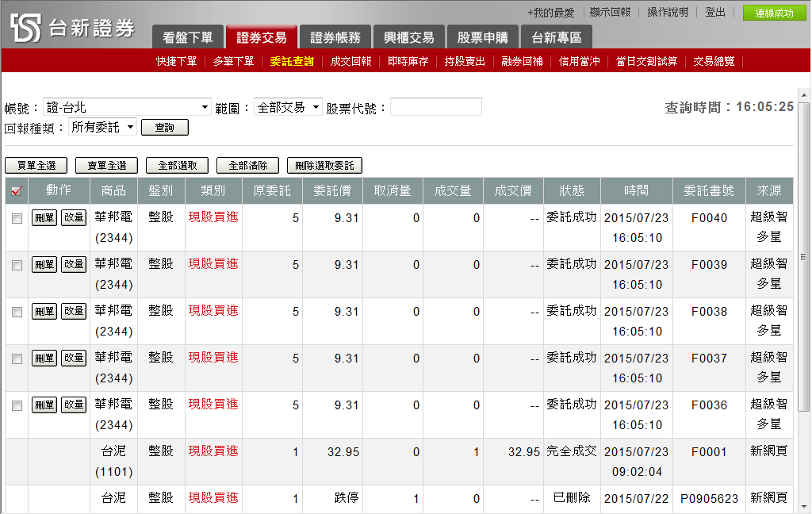Click 改量 for order F0037
Image resolution: width=812 pixels, height=514 pixels.
[74, 359]
